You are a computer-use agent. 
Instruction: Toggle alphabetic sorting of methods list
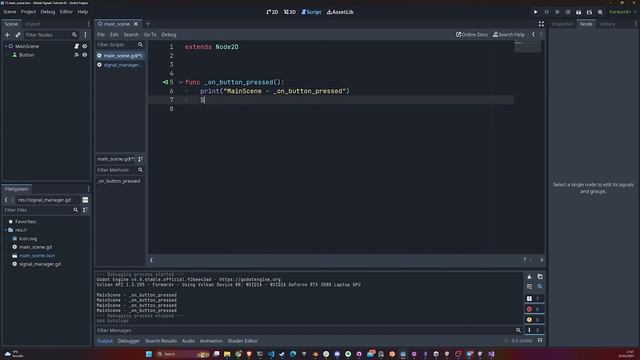click(140, 159)
